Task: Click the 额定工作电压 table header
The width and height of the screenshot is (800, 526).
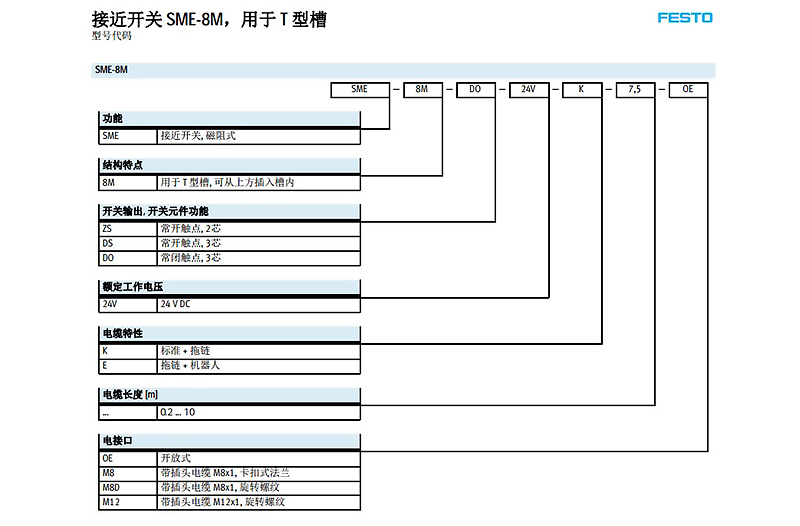Action: (x=230, y=287)
